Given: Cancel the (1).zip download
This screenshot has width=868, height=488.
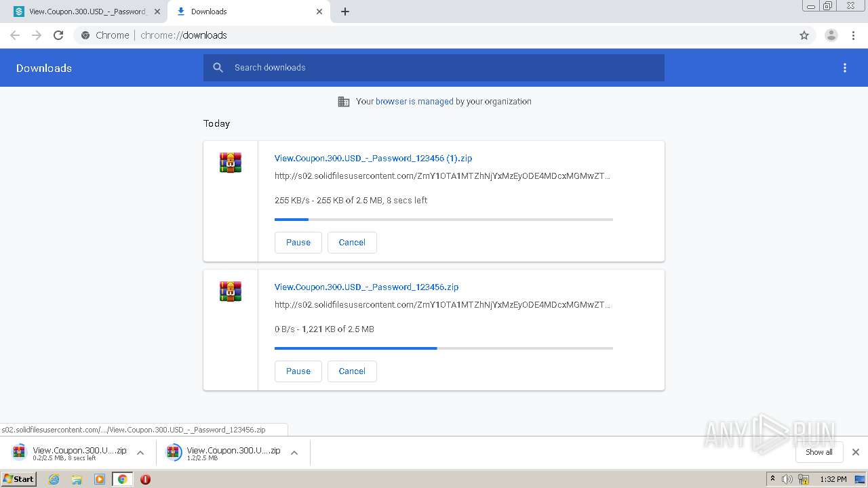Looking at the screenshot, I should (x=352, y=243).
